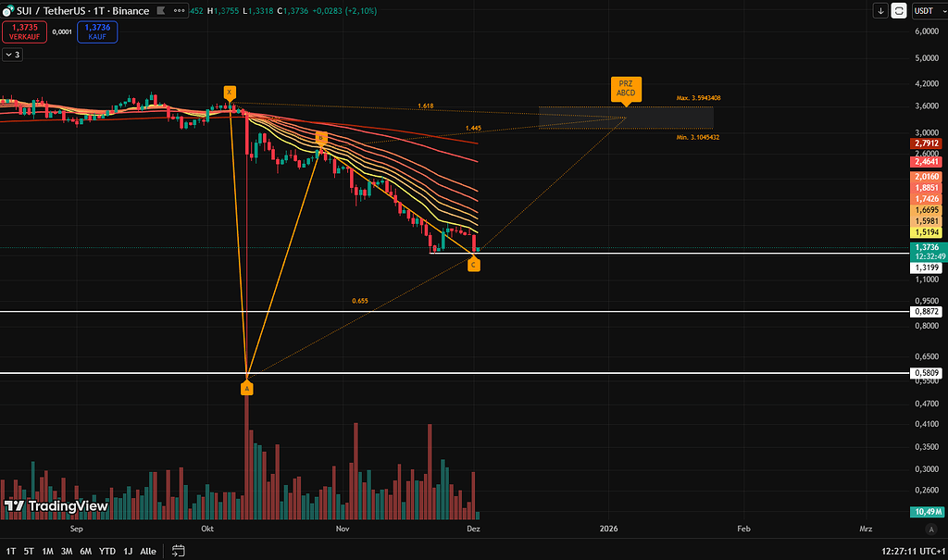Toggle the auto-fit price scale button
The width and height of the screenshot is (948, 560).
pyautogui.click(x=899, y=11)
